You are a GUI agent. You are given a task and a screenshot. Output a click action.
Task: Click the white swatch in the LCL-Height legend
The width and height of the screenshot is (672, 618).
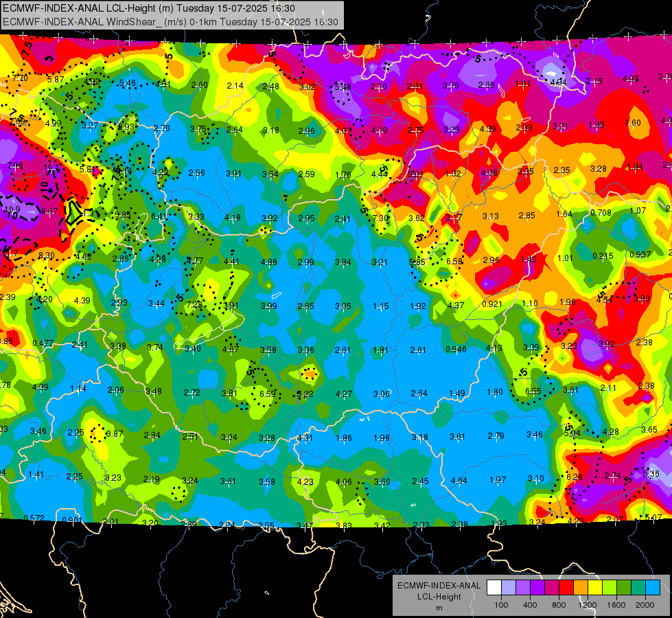point(494,588)
